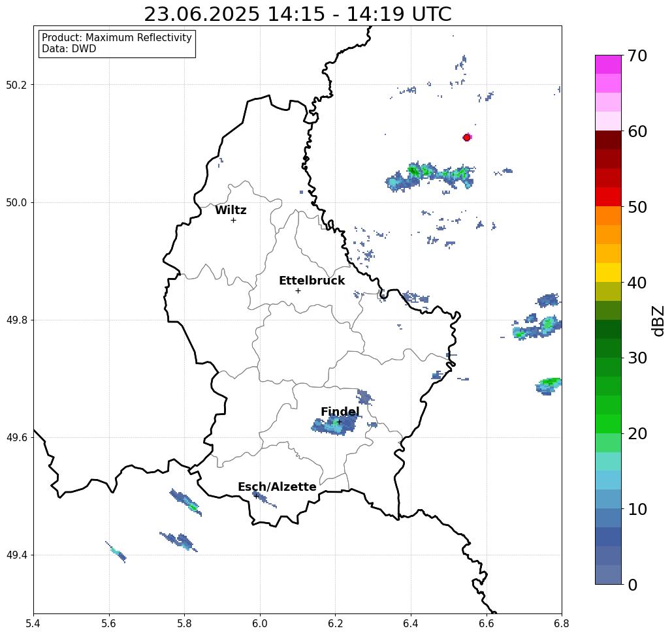
Task: Click the 6.2 longitude axis label
Action: [x=336, y=623]
